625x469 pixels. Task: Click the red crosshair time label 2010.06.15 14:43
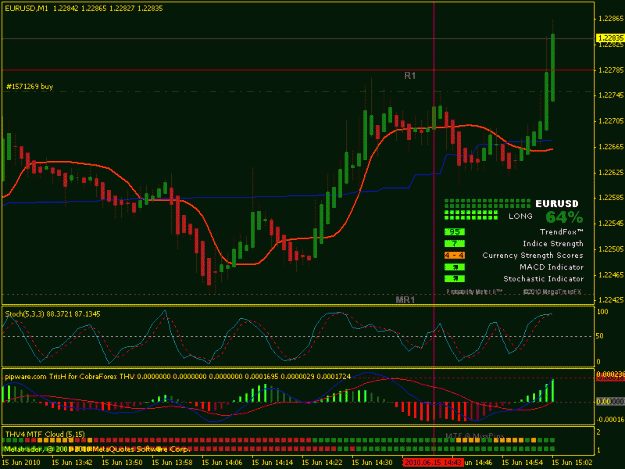[x=432, y=463]
